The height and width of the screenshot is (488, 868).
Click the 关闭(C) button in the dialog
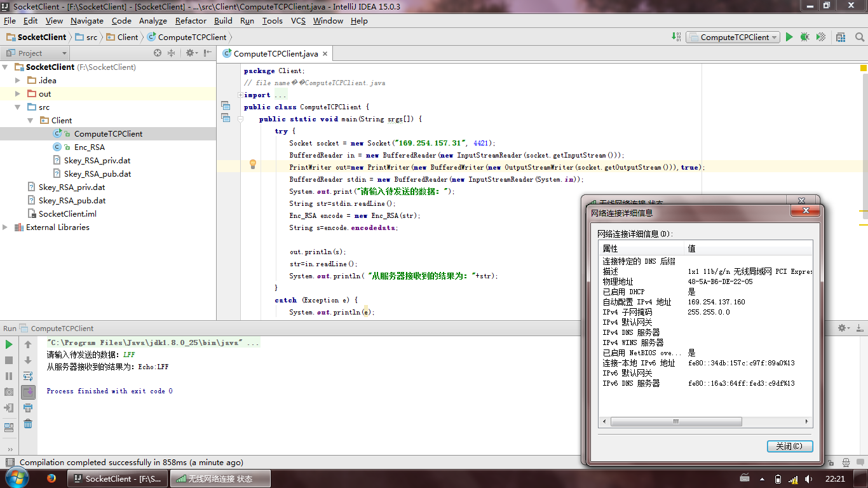(x=790, y=446)
